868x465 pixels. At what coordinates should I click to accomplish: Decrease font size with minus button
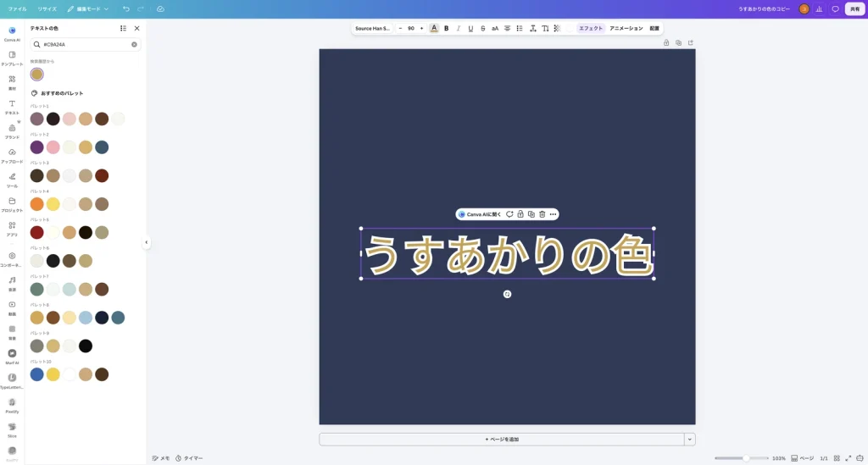click(400, 28)
